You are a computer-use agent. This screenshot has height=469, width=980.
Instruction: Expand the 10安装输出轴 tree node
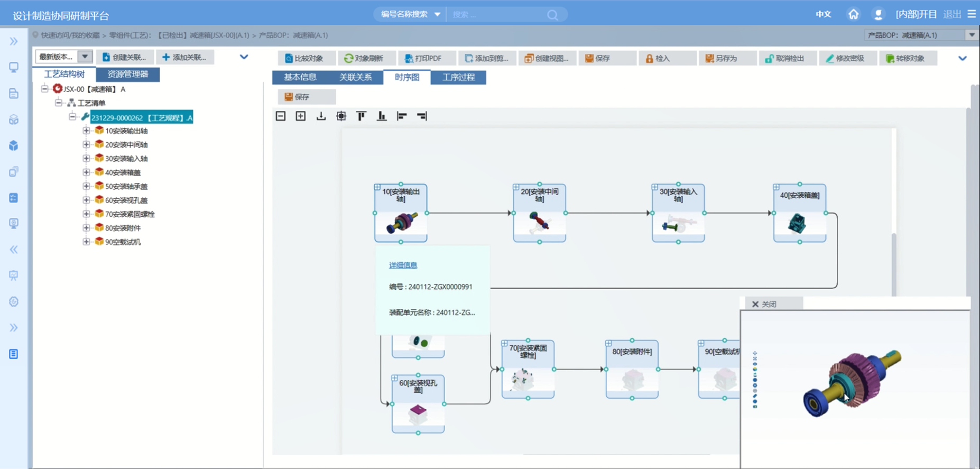pos(86,131)
